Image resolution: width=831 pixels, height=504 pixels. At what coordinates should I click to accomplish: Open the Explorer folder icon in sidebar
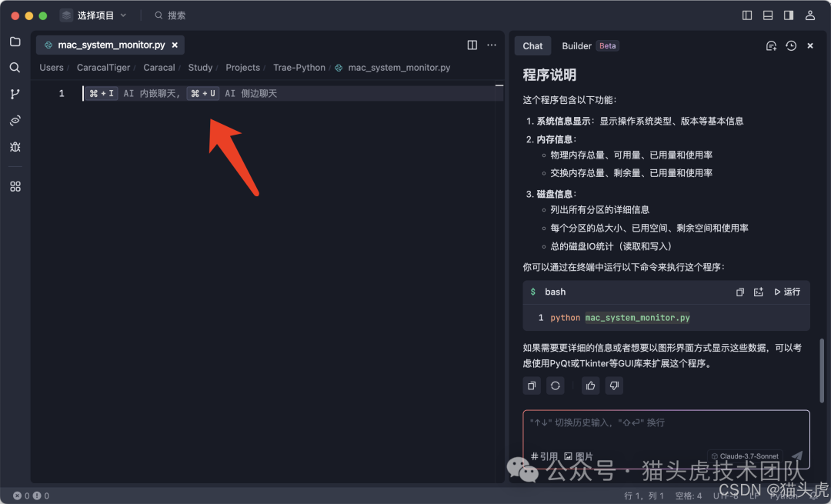click(x=15, y=42)
